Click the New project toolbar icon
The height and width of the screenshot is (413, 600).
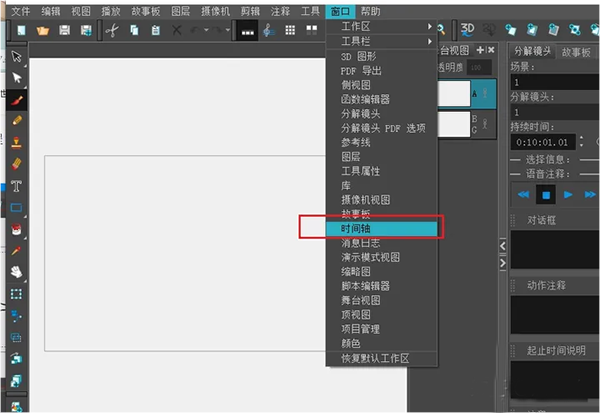[21, 30]
